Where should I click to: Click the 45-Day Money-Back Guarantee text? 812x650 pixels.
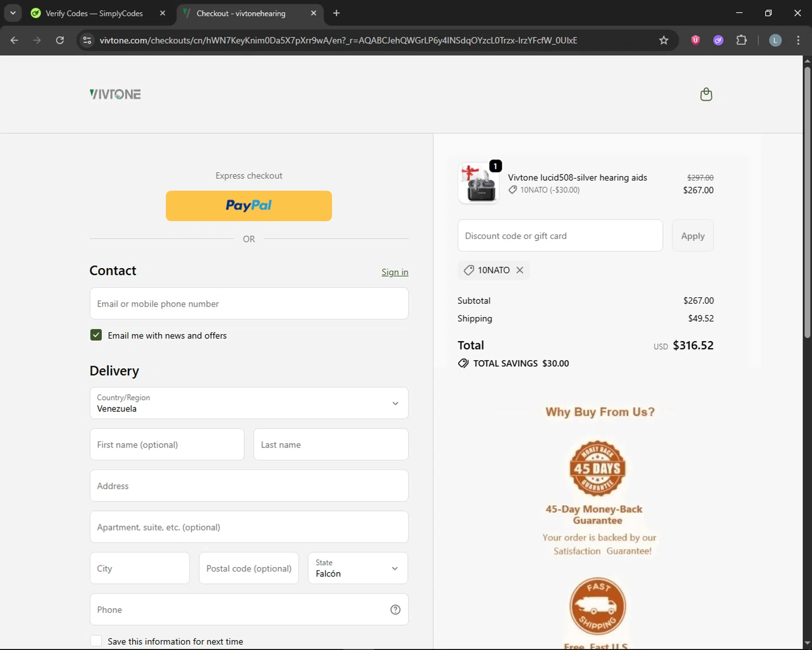coord(594,515)
